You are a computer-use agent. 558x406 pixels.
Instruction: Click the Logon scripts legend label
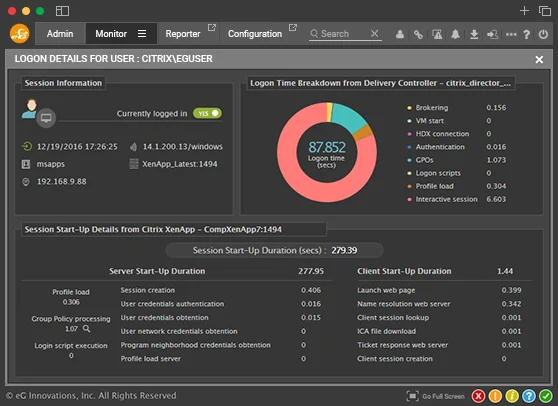438,173
